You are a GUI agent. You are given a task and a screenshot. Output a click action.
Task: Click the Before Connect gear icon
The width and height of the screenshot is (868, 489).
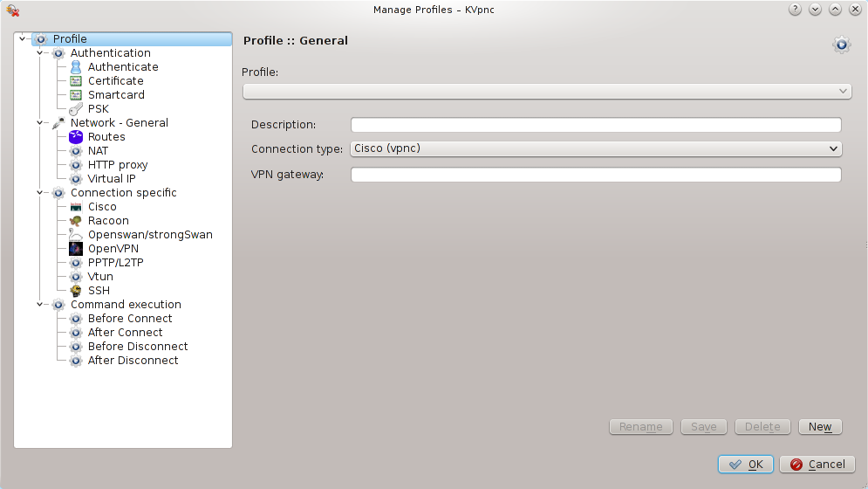pyautogui.click(x=76, y=319)
